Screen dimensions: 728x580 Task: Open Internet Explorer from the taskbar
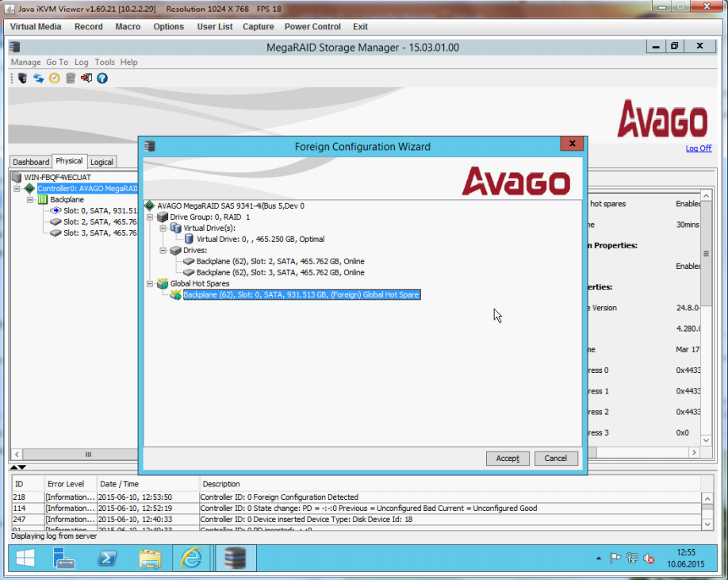tap(193, 559)
